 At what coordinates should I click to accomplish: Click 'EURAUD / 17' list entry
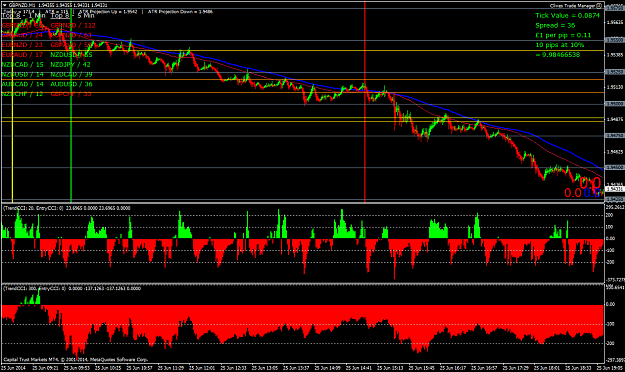[22, 55]
